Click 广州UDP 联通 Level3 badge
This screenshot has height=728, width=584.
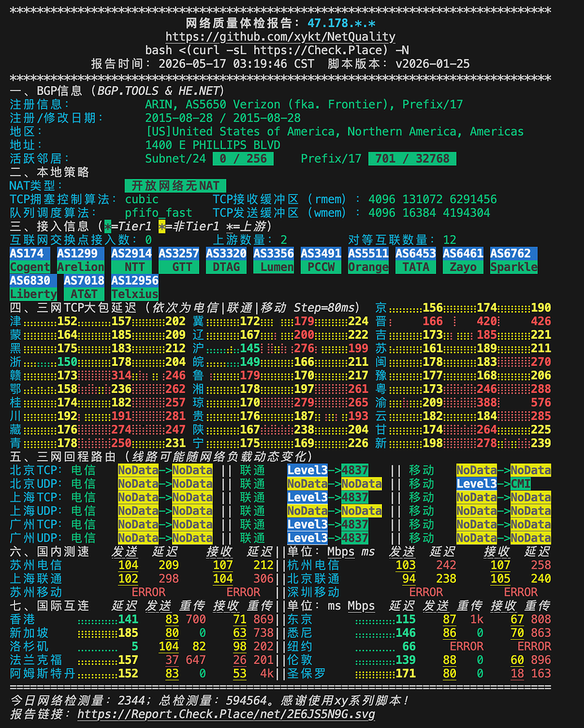pos(307,538)
